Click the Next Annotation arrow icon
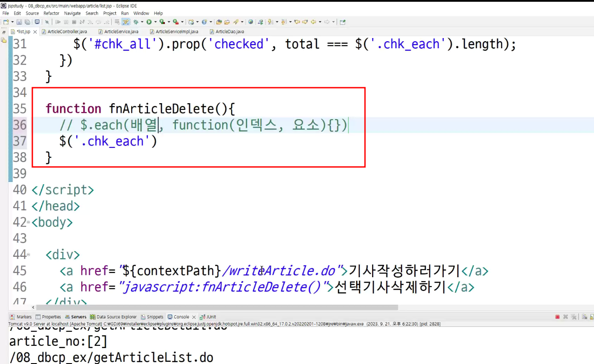Screen dimensions: 594x364 270,22
